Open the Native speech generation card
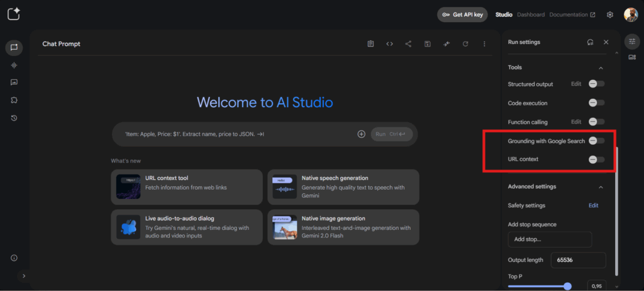644x291 pixels. pos(343,187)
